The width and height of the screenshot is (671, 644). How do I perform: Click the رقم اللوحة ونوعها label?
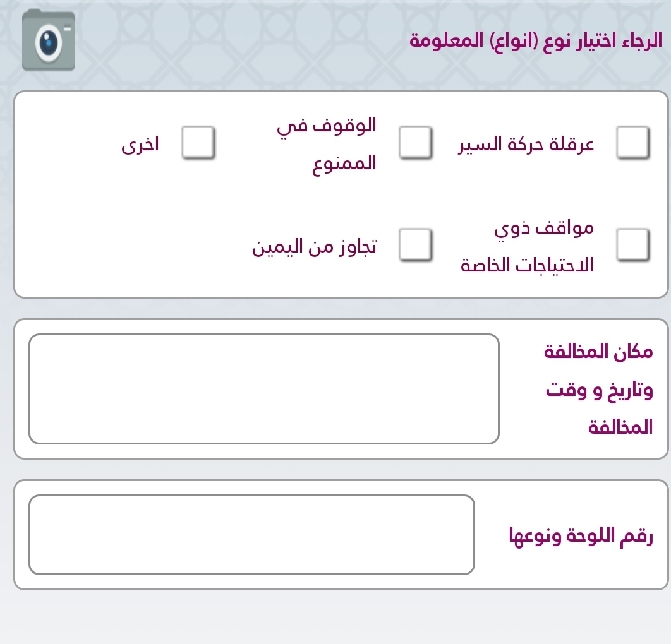pyautogui.click(x=580, y=537)
